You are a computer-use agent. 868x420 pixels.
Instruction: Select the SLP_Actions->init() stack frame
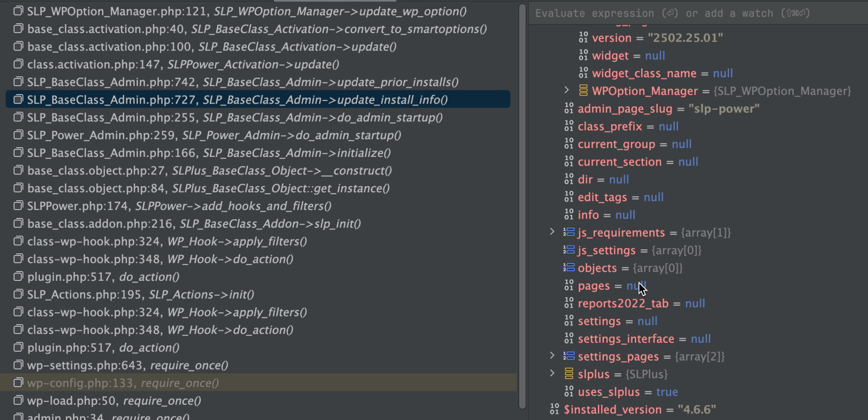[x=140, y=294]
